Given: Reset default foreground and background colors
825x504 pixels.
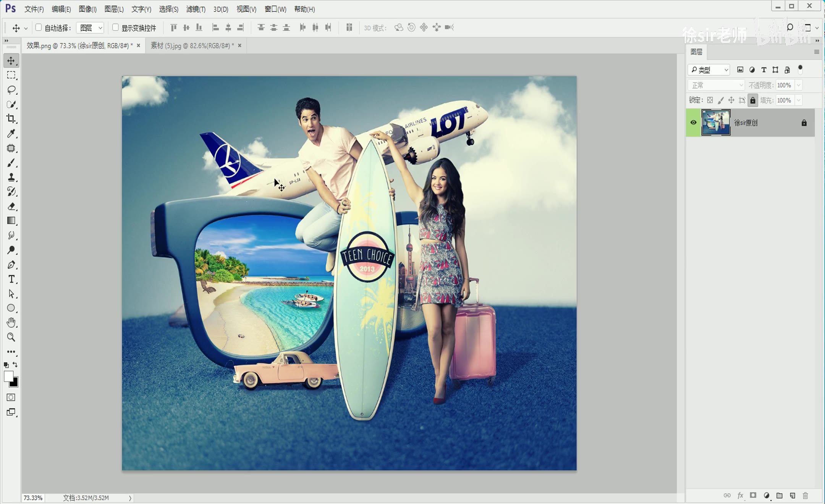Looking at the screenshot, I should click(x=6, y=365).
